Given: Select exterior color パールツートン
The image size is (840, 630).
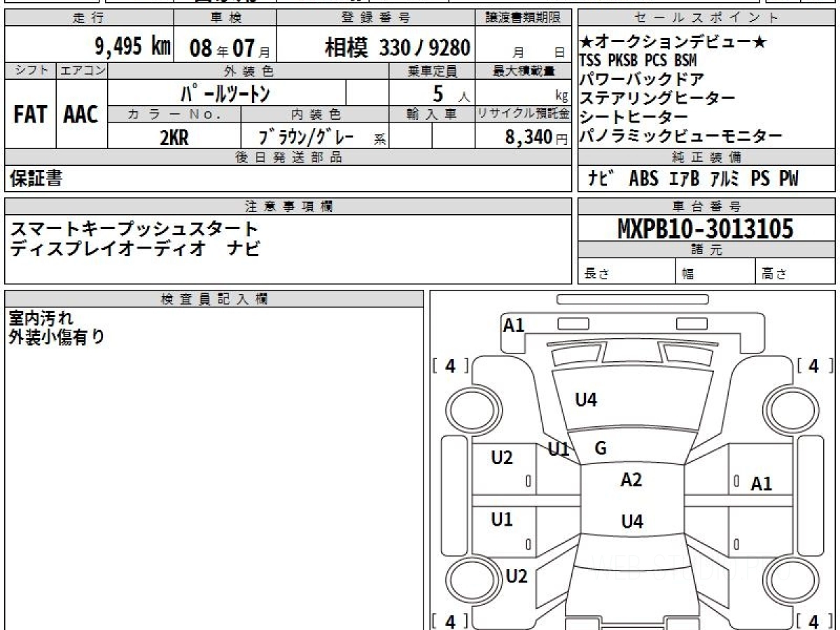Looking at the screenshot, I should (225, 93).
